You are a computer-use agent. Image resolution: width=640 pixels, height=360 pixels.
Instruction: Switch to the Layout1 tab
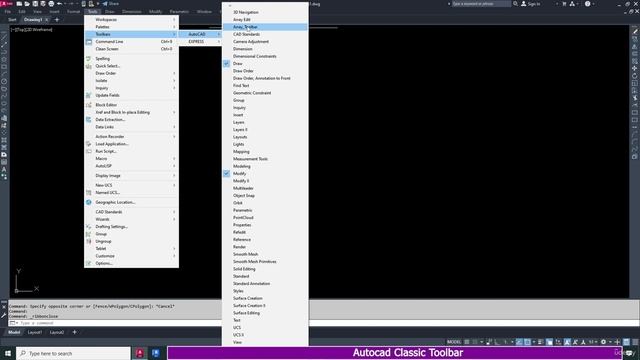(x=35, y=332)
